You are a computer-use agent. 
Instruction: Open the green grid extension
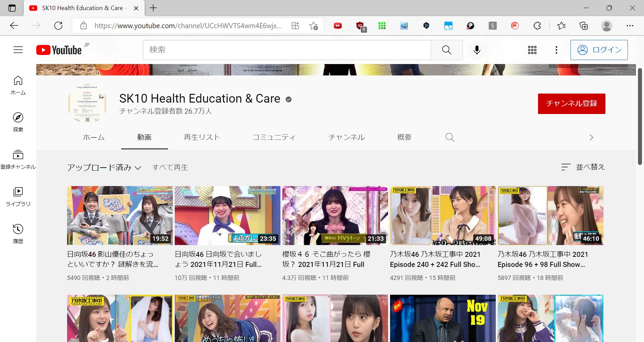[382, 26]
